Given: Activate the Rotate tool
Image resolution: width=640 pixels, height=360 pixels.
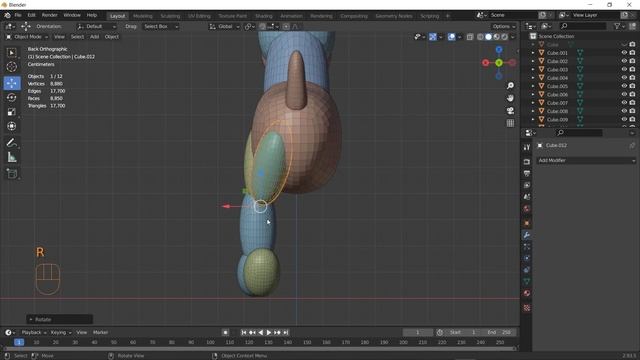Looking at the screenshot, I should [x=11, y=97].
